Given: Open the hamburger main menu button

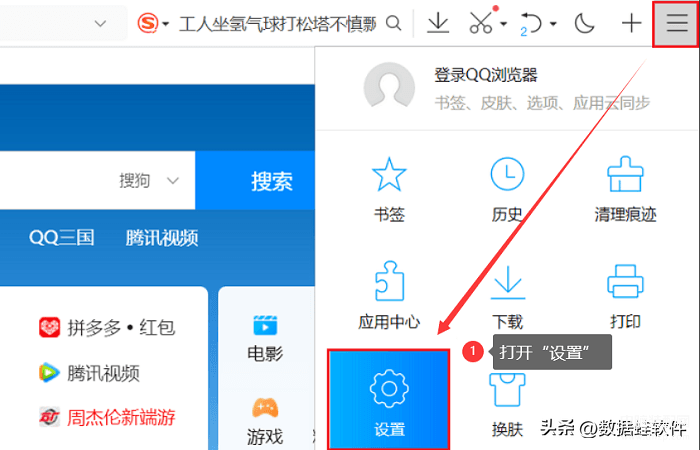Looking at the screenshot, I should pos(677,22).
